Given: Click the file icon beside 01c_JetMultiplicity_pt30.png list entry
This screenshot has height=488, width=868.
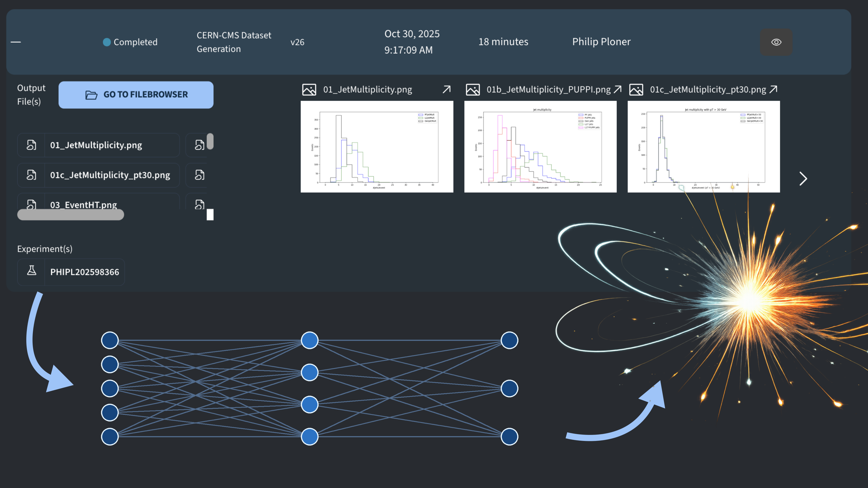Looking at the screenshot, I should click(x=31, y=175).
